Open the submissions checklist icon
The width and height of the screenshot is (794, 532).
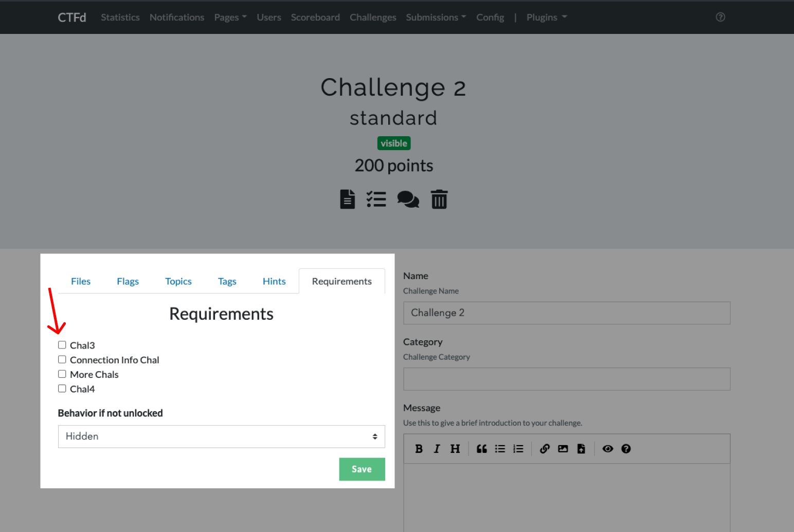376,199
